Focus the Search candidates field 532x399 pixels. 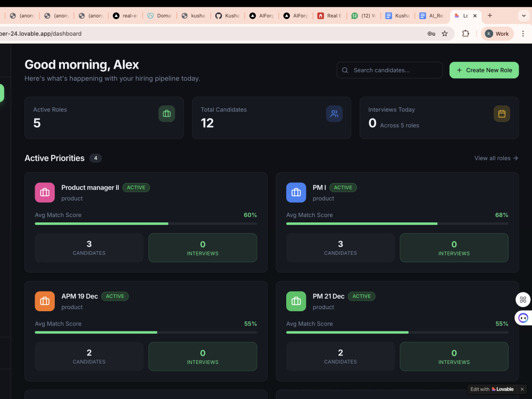click(389, 70)
